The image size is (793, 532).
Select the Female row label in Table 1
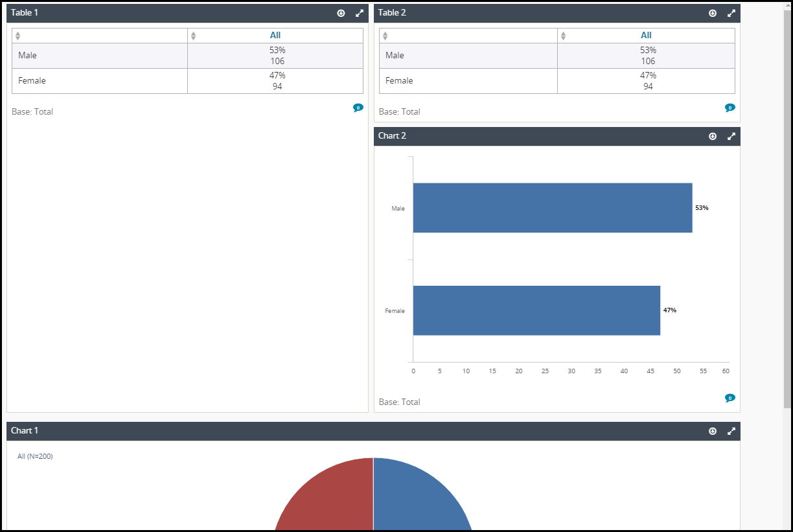32,81
